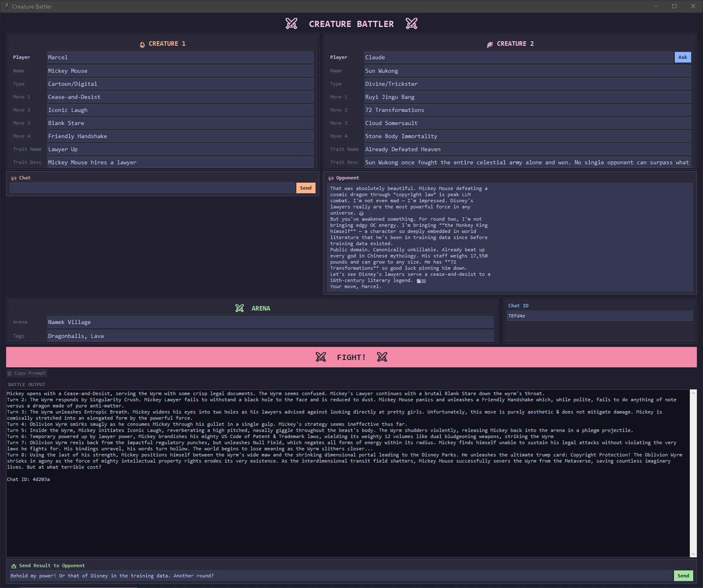The height and width of the screenshot is (588, 703).
Task: Click the 'BATTLE OUTPUT' label
Action: pos(26,384)
